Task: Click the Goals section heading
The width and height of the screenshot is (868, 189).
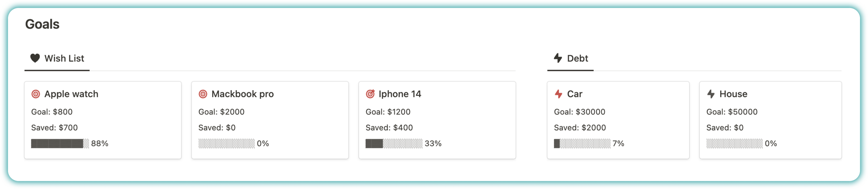Action: pos(42,24)
